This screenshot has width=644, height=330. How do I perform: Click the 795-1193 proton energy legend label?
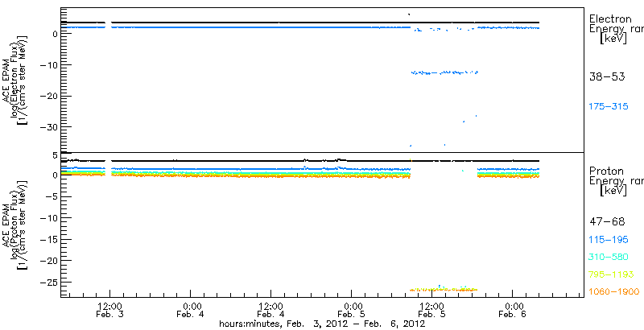[611, 274]
